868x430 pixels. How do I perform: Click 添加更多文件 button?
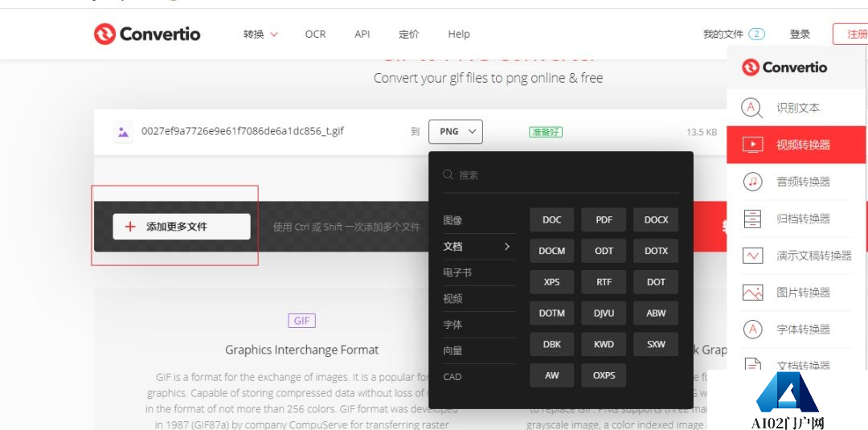(182, 227)
